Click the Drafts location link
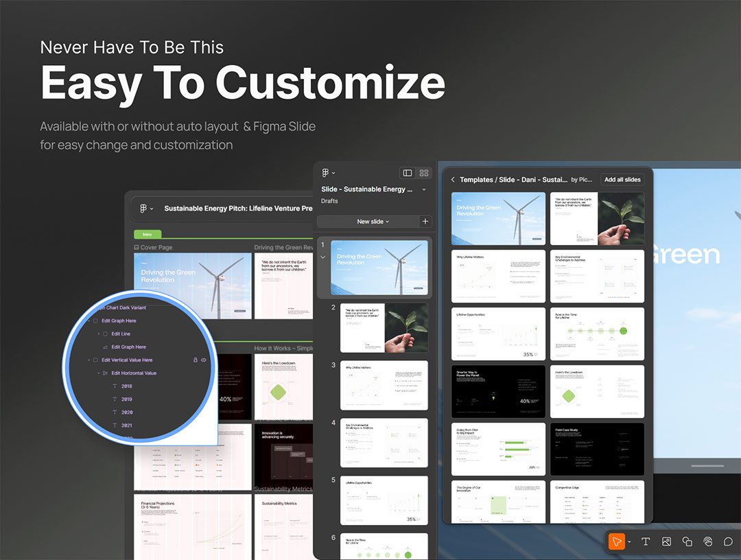This screenshot has height=560, width=741. pos(329,201)
